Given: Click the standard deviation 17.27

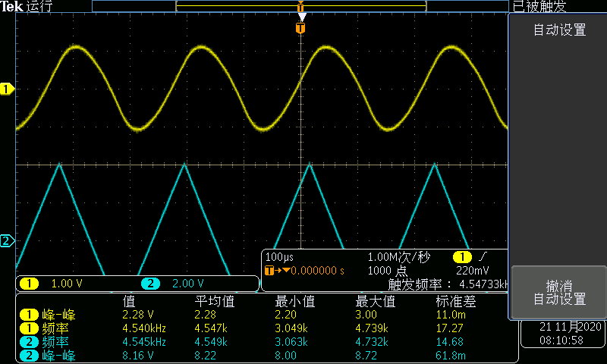Looking at the screenshot, I should tap(449, 329).
